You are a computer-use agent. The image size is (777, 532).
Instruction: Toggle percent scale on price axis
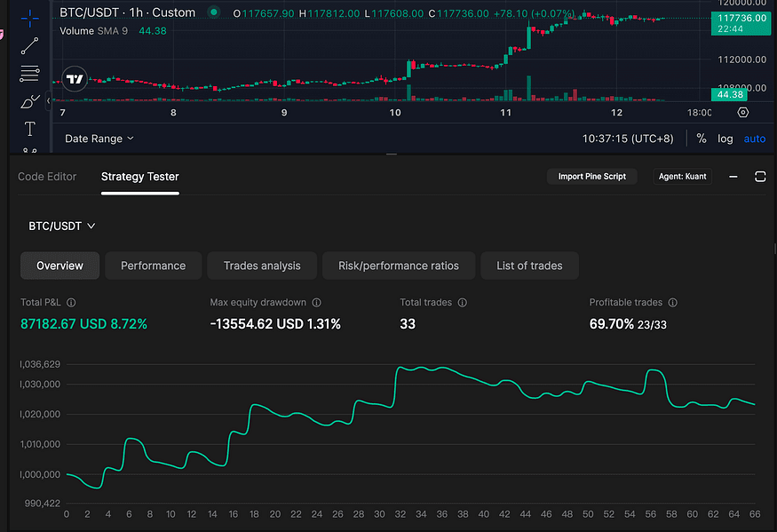(701, 139)
